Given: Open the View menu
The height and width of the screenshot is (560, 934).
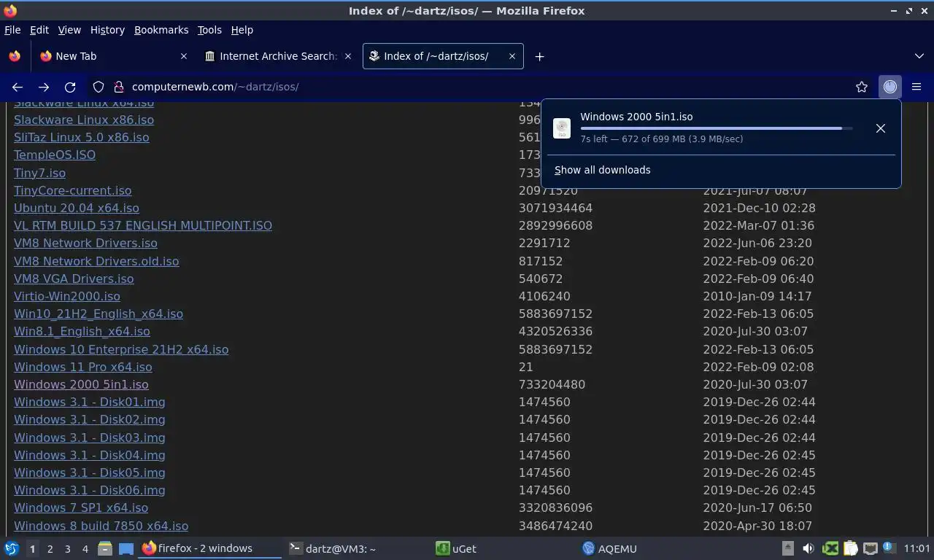Looking at the screenshot, I should pos(69,30).
